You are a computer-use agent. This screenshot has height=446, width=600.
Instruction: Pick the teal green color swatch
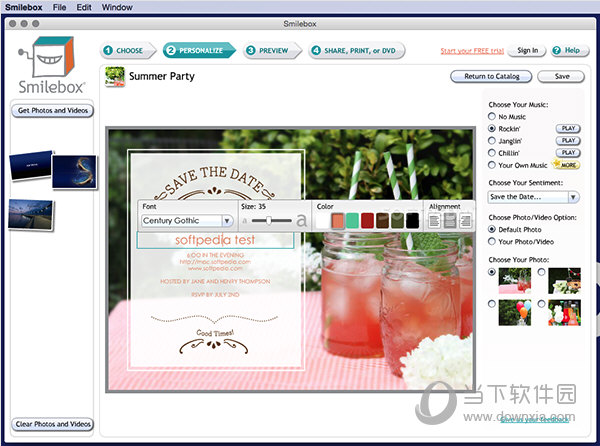click(352, 221)
